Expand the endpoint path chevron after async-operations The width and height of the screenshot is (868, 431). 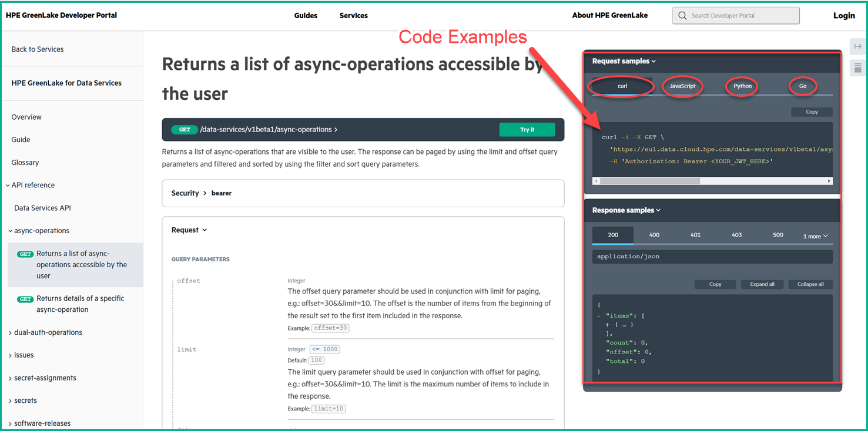point(336,130)
